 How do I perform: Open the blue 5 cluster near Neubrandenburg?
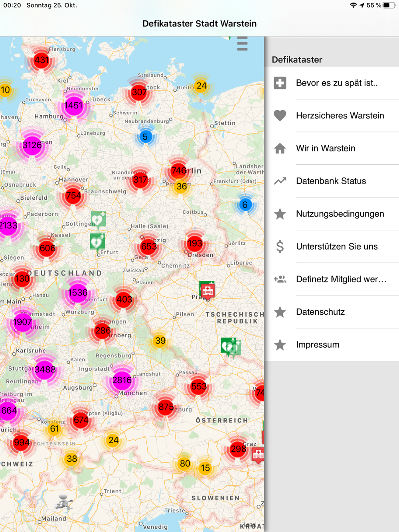coord(145,137)
